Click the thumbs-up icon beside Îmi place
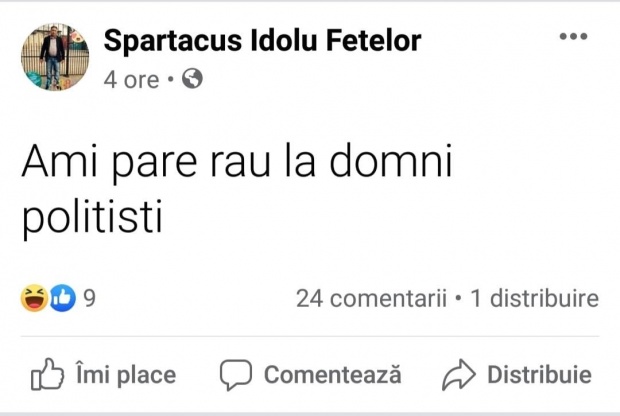Image resolution: width=620 pixels, height=416 pixels. coord(48,376)
